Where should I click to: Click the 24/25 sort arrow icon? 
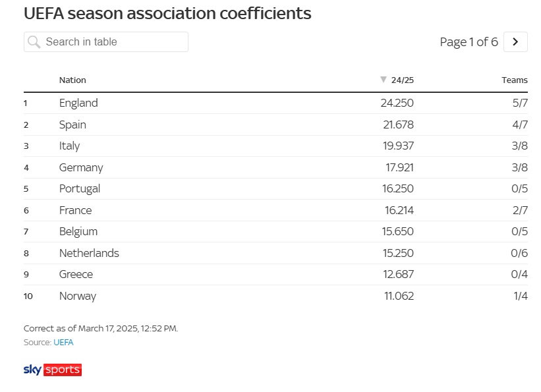tap(384, 80)
